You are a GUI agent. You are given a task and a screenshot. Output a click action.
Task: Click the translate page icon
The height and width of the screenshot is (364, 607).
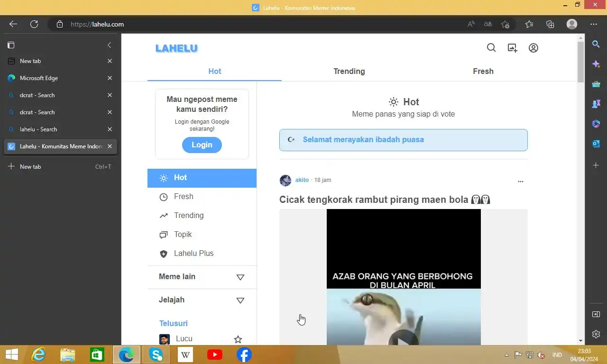click(x=488, y=24)
